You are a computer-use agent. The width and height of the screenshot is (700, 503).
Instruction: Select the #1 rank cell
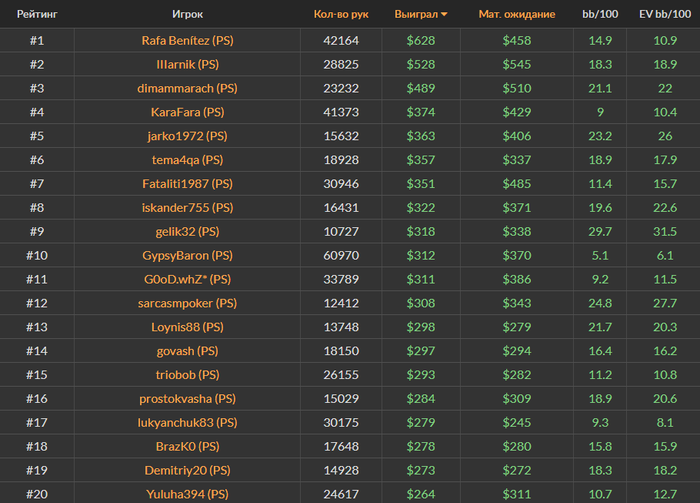click(37, 41)
